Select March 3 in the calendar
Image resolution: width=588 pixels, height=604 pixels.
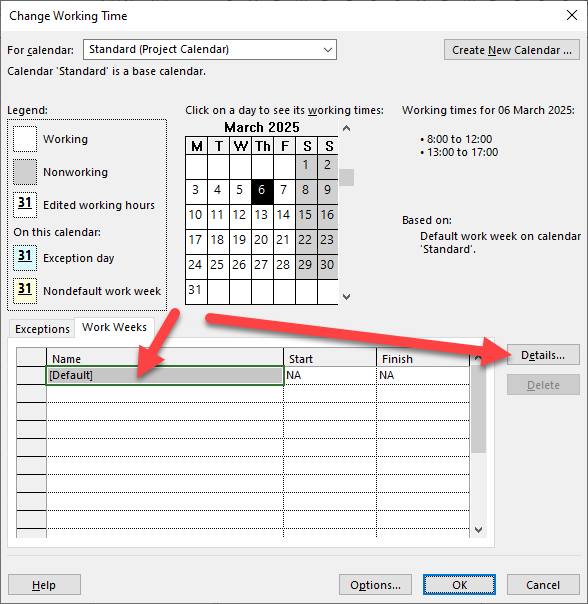(x=196, y=190)
